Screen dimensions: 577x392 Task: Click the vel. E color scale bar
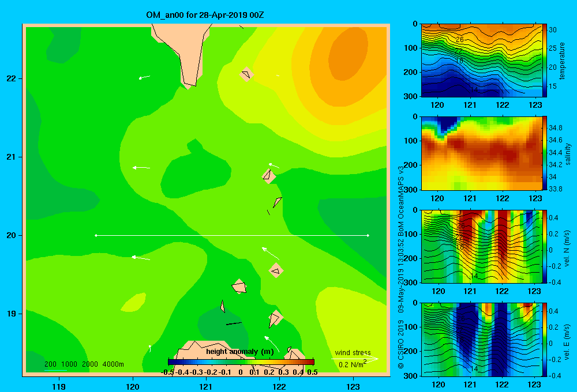[545, 340]
